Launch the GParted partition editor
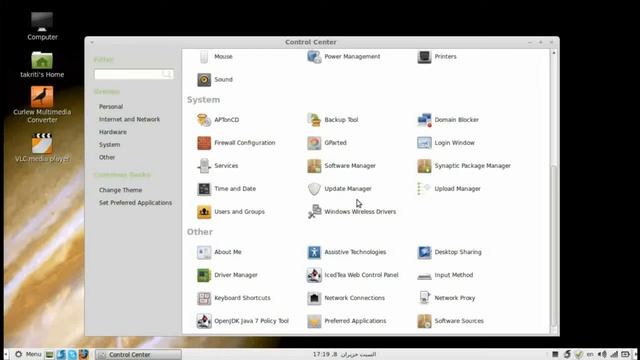Screen dimensions: 640x360 click(327, 143)
